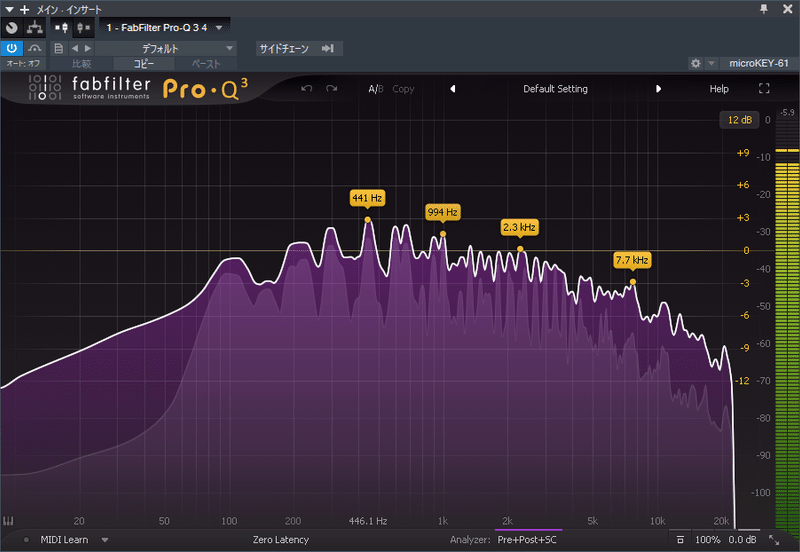The height and width of the screenshot is (552, 800).
Task: Collapse the main insert triangle arrow
Action: click(x=10, y=9)
